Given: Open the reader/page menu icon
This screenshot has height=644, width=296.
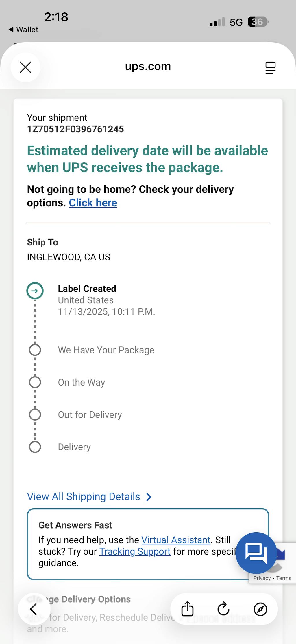Looking at the screenshot, I should pyautogui.click(x=270, y=68).
